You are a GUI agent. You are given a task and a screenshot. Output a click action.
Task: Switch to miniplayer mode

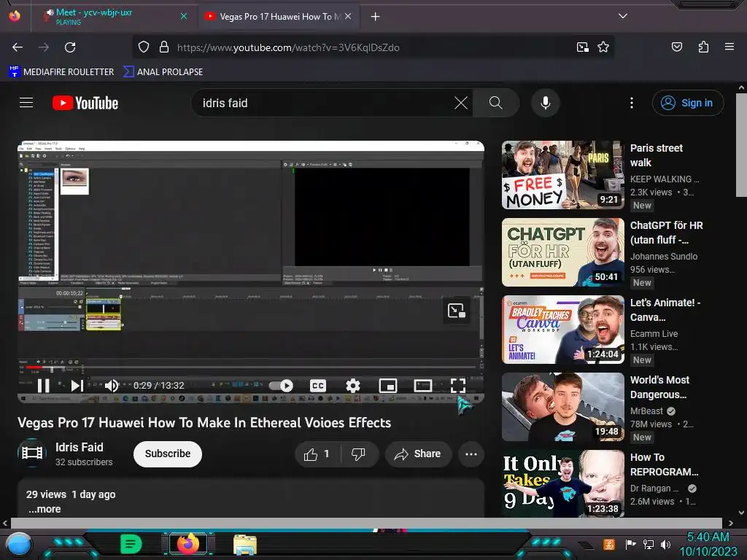(388, 385)
